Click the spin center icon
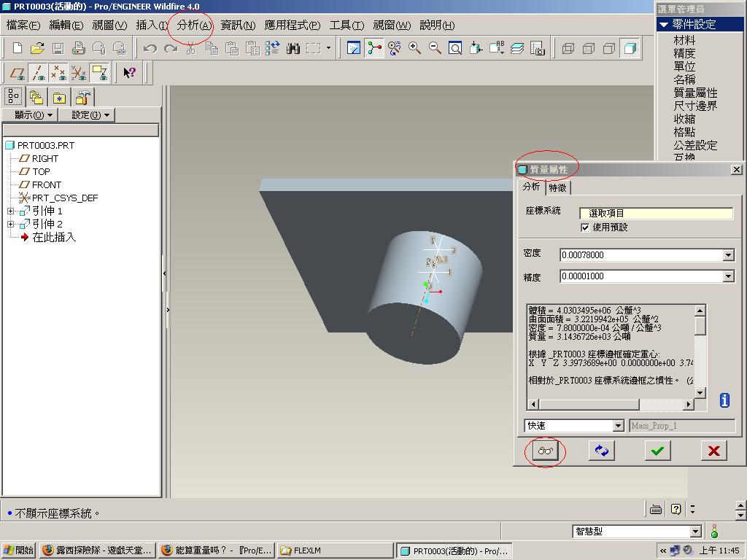This screenshot has width=747, height=560. point(375,48)
